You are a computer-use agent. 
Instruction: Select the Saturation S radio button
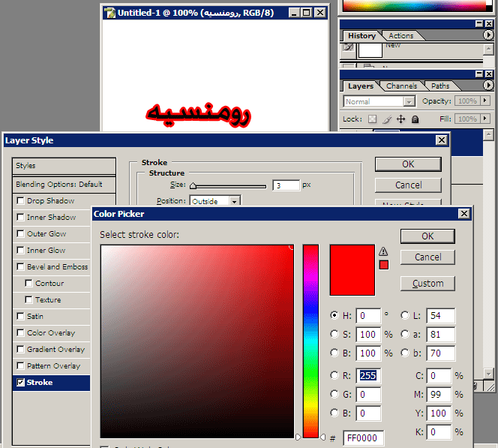click(334, 333)
